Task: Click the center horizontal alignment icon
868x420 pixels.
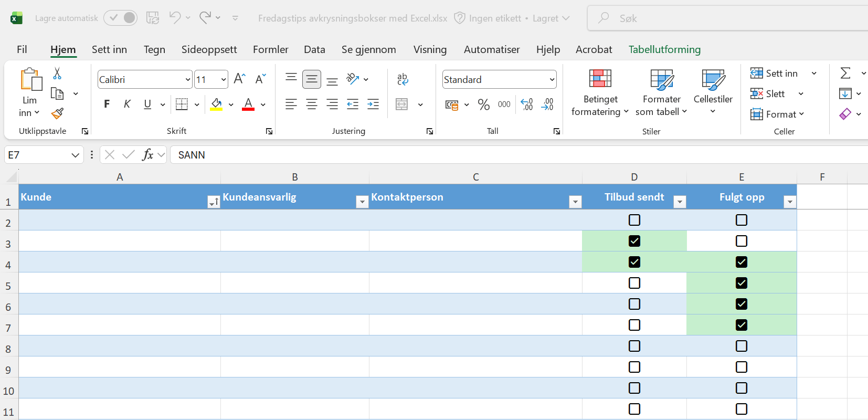Action: (x=312, y=104)
